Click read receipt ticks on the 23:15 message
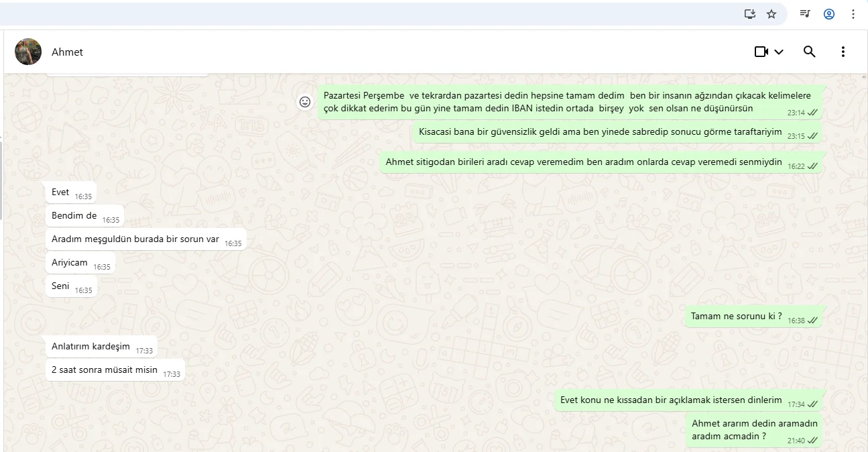This screenshot has height=452, width=868. pos(813,136)
